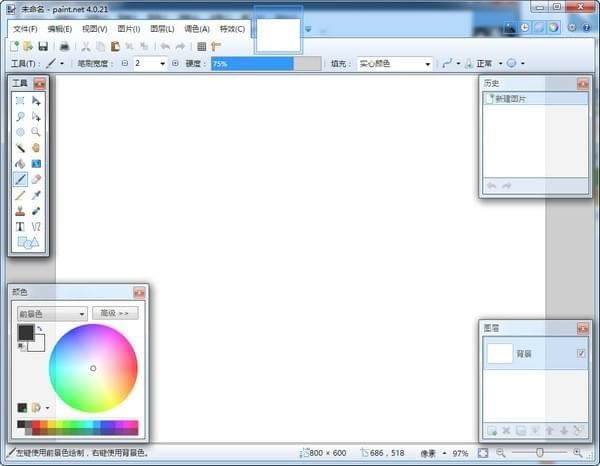
Task: Click the Save icon in toolbar
Action: (43, 46)
